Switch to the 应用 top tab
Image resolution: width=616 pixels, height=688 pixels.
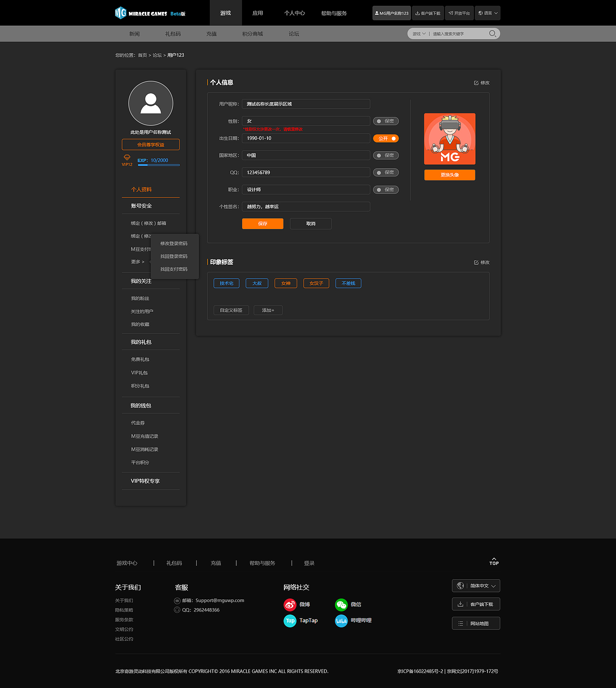(x=258, y=13)
